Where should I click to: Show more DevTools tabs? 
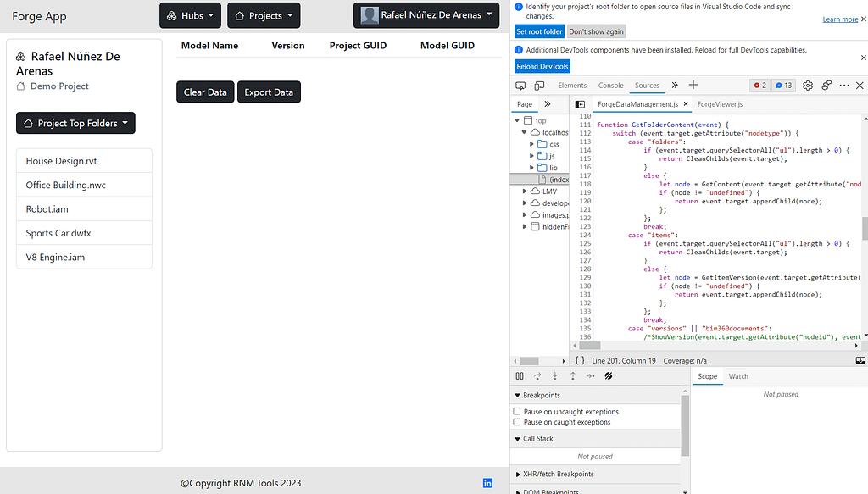point(675,86)
